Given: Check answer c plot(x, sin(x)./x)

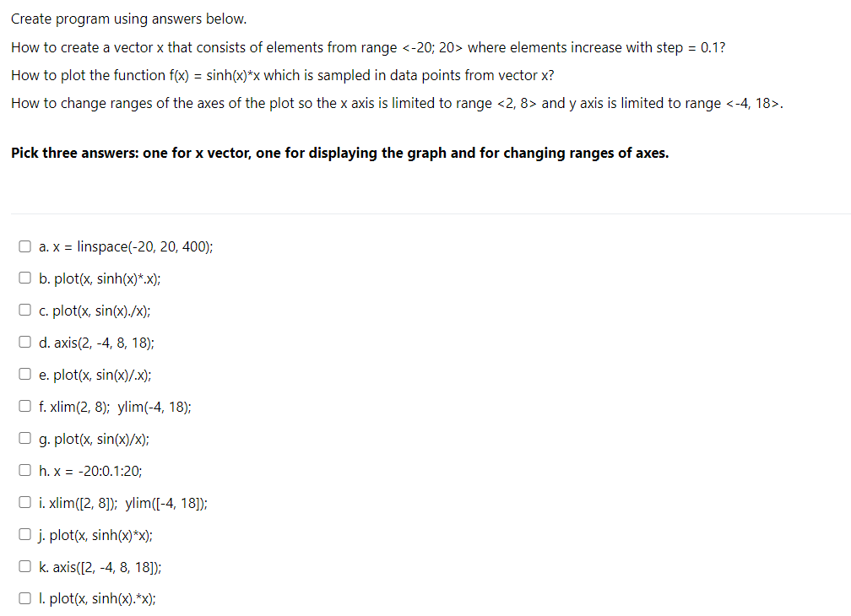Looking at the screenshot, I should (x=24, y=309).
